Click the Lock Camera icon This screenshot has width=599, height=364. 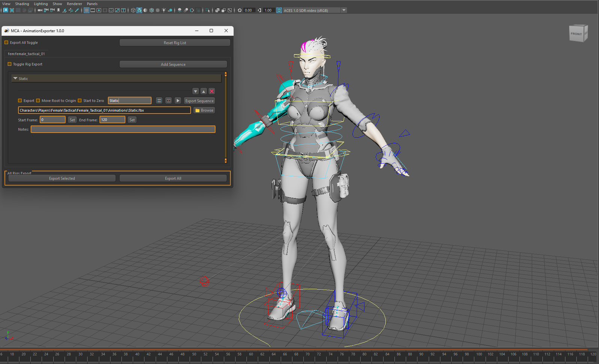46,10
